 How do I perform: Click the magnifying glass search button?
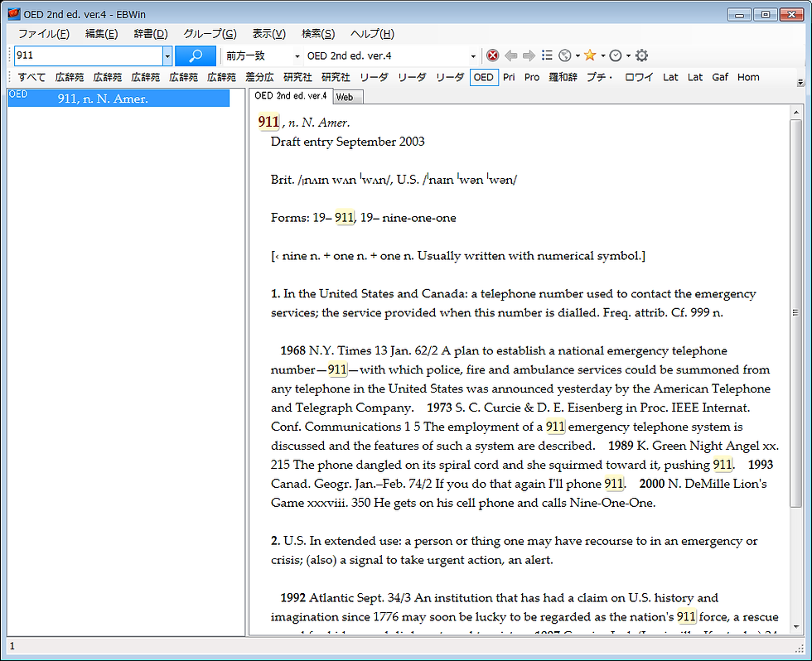coord(196,55)
